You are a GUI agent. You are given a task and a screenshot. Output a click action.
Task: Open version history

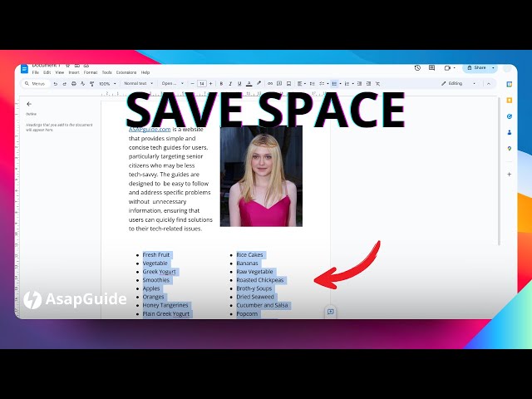pos(417,68)
